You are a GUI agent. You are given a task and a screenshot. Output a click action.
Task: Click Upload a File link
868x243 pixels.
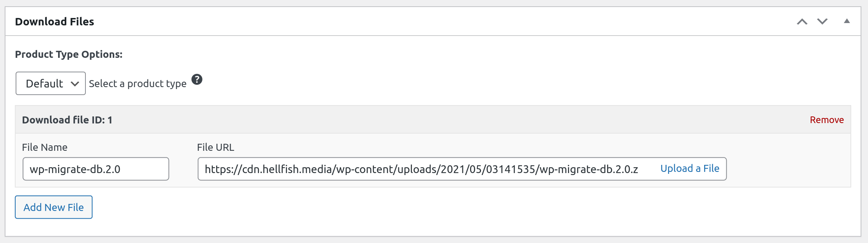coord(690,168)
